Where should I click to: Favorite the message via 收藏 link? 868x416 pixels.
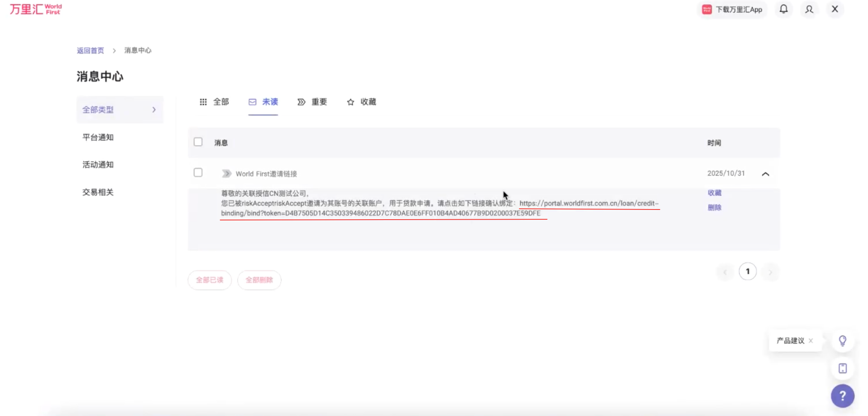(714, 193)
